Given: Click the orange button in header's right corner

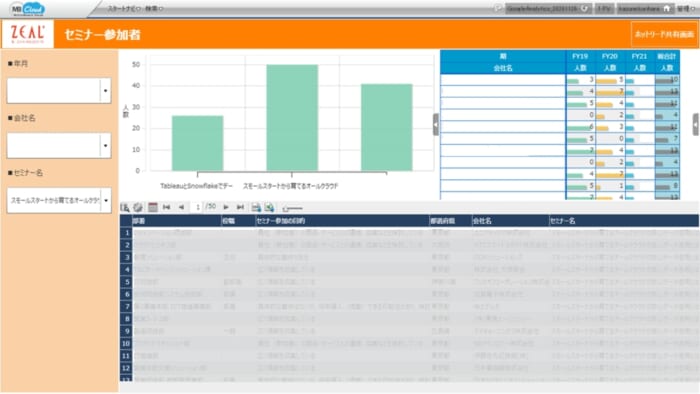Looking at the screenshot, I should coord(664,34).
